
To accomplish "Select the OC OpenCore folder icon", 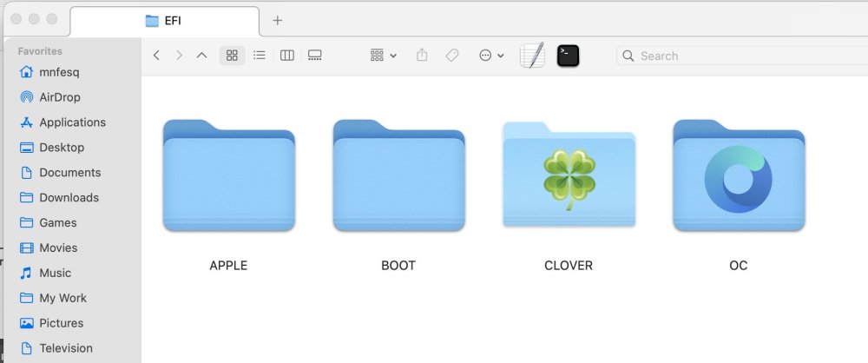I will (739, 175).
